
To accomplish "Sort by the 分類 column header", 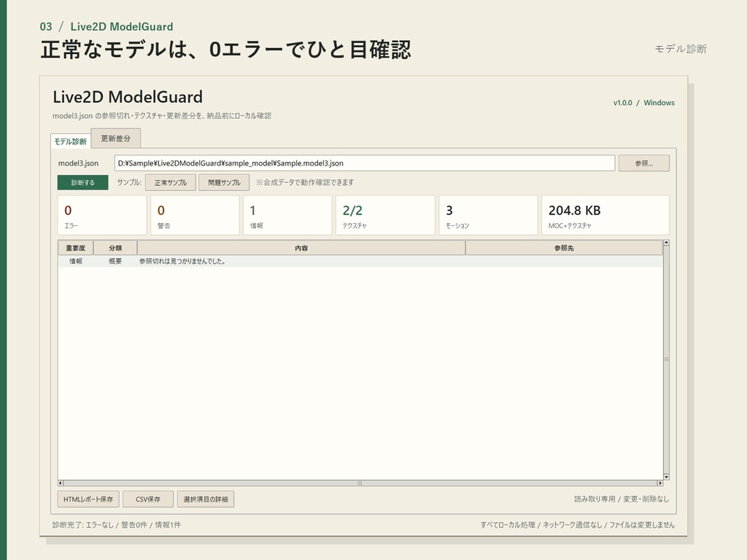I will (x=115, y=248).
